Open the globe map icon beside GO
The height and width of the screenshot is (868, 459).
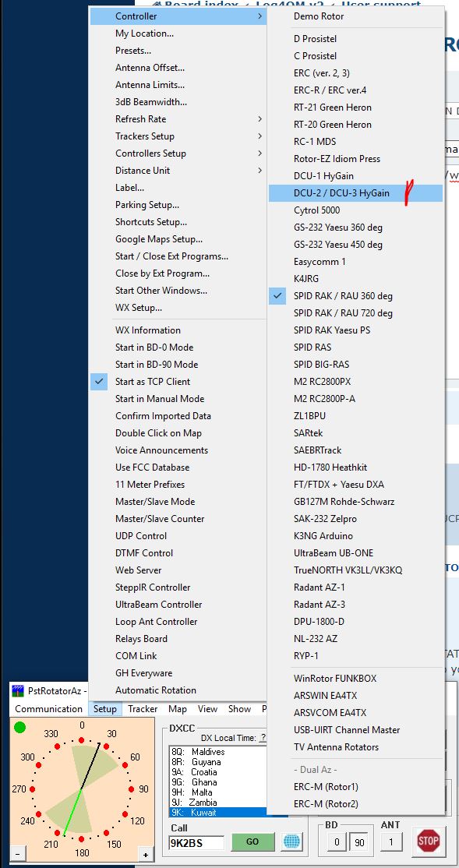click(x=291, y=842)
